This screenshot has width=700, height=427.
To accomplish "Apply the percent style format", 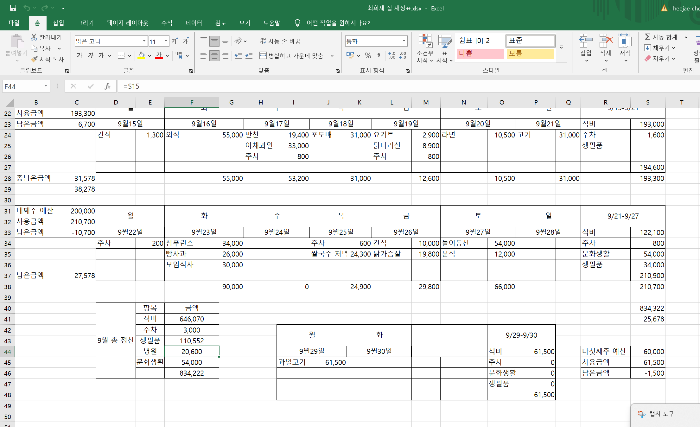I will pos(368,55).
